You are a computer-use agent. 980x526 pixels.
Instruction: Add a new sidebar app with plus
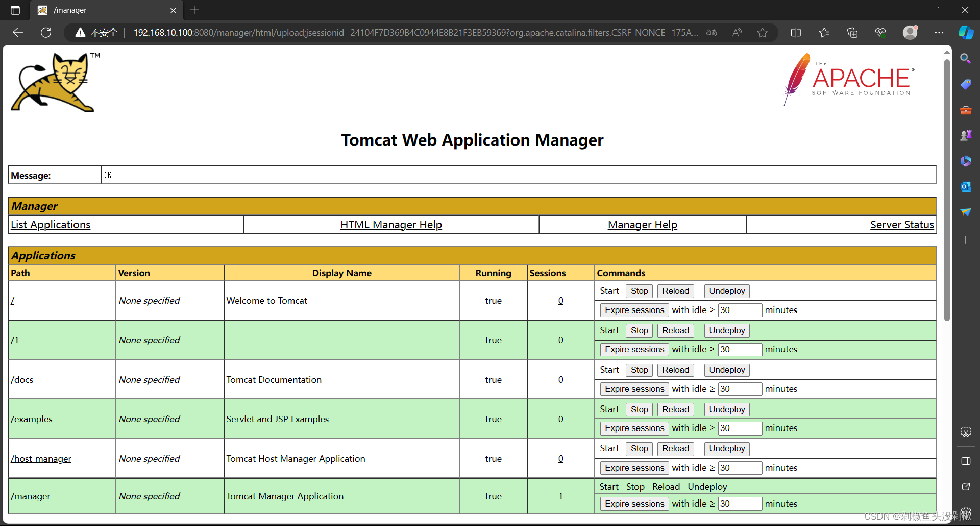966,240
